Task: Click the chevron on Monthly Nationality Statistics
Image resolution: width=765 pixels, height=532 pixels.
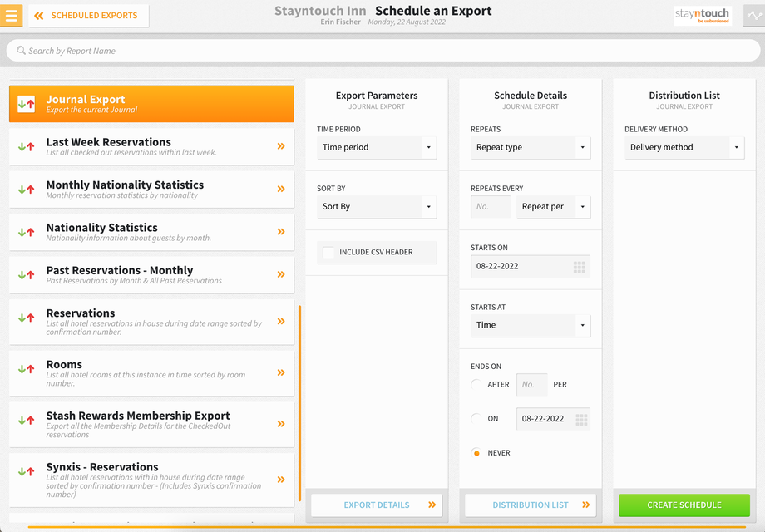Action: tap(281, 189)
